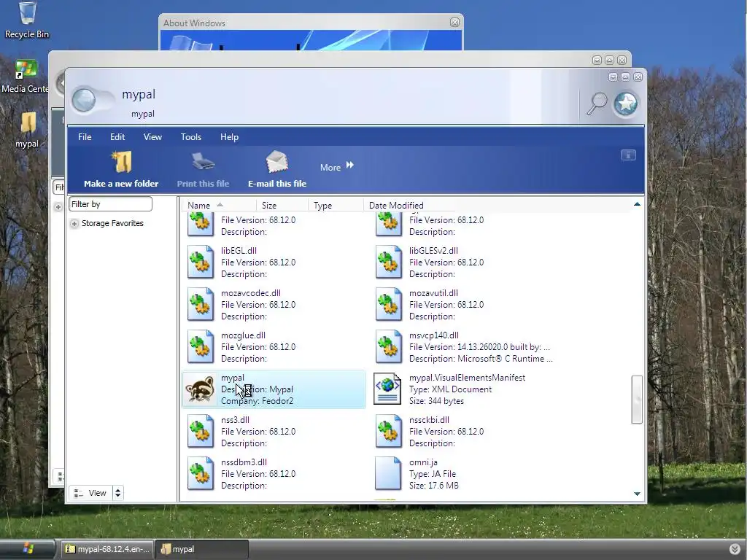
Task: Click the file list scrollbar thumb
Action: (637, 400)
